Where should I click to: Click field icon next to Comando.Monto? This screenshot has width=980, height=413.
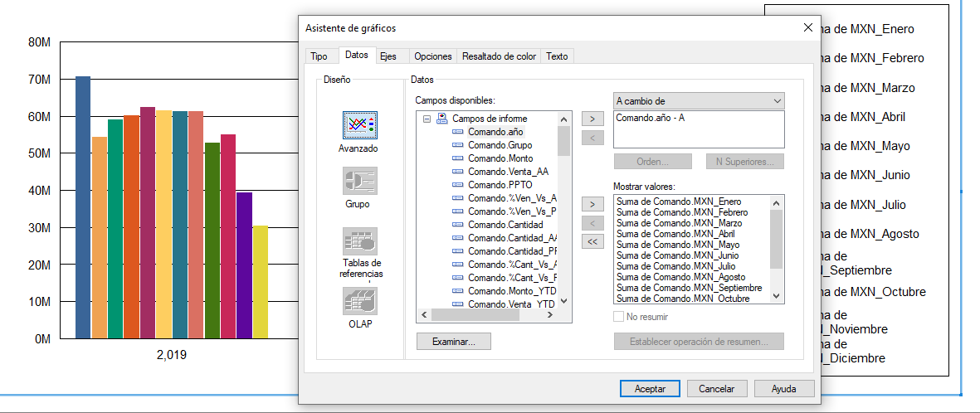pyautogui.click(x=457, y=158)
